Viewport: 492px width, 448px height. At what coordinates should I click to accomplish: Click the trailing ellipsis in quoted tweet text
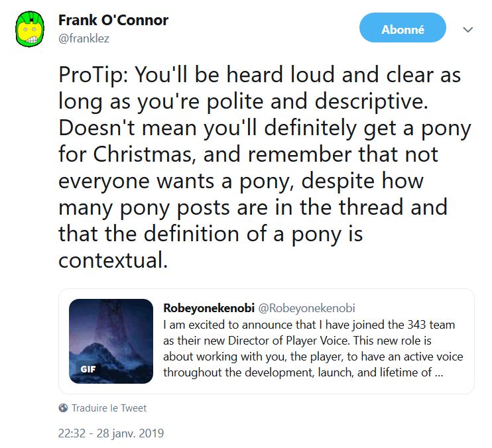click(438, 372)
